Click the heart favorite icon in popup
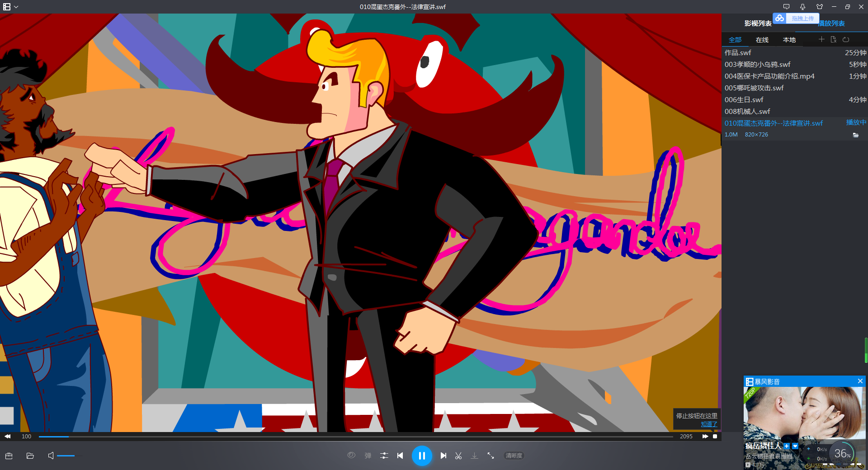The height and width of the screenshot is (470, 868). (x=795, y=446)
